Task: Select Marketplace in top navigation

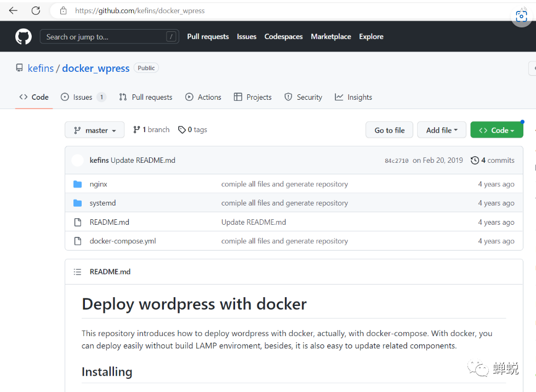Action: tap(330, 37)
